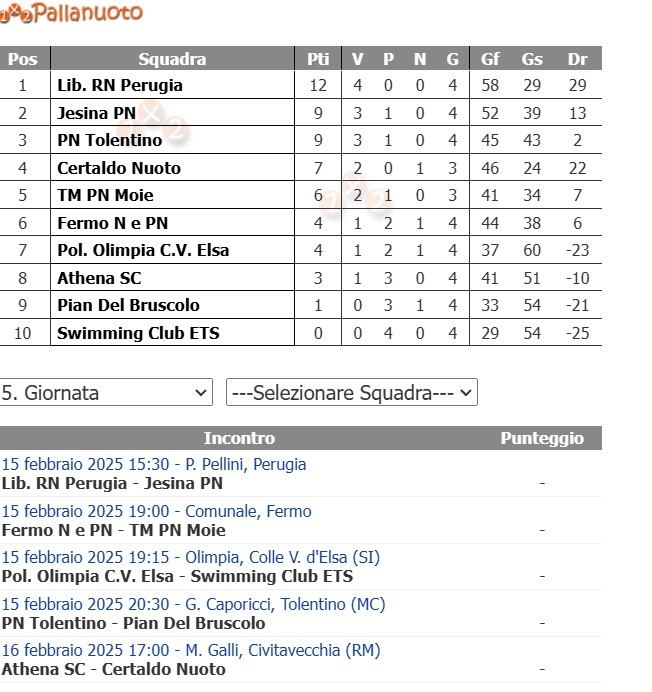Screen dimensions: 652x692
Task: Click the Swimming Club ETS team
Action: [x=138, y=332]
